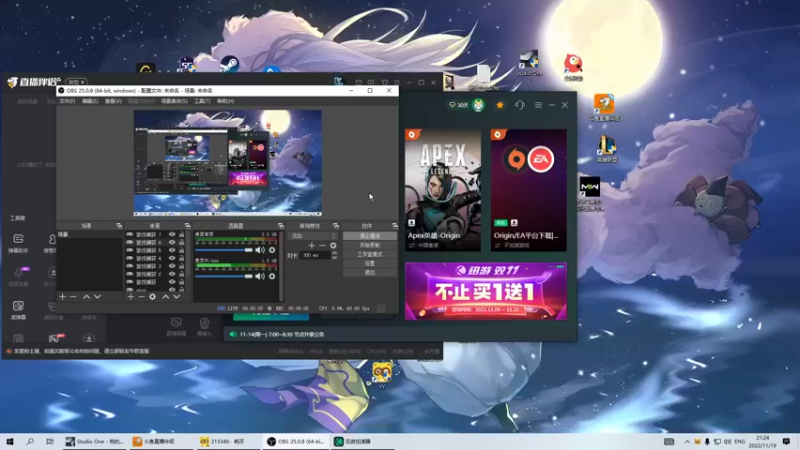The height and width of the screenshot is (450, 800).
Task: Hide the display capture 5 source
Action: 172,251
